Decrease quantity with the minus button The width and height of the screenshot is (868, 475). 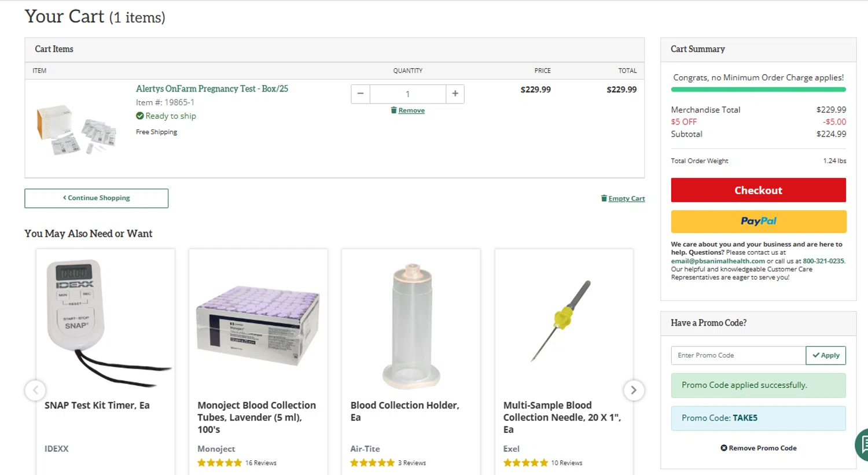tap(361, 94)
